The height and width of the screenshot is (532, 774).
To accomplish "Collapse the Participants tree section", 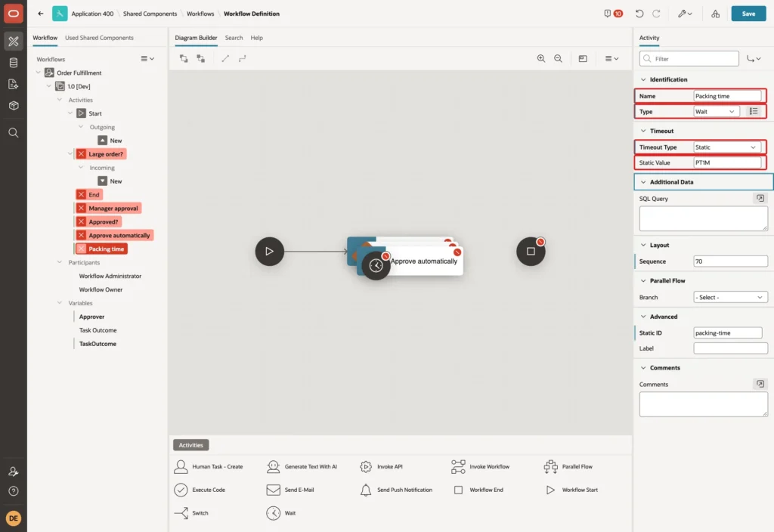I will point(59,262).
